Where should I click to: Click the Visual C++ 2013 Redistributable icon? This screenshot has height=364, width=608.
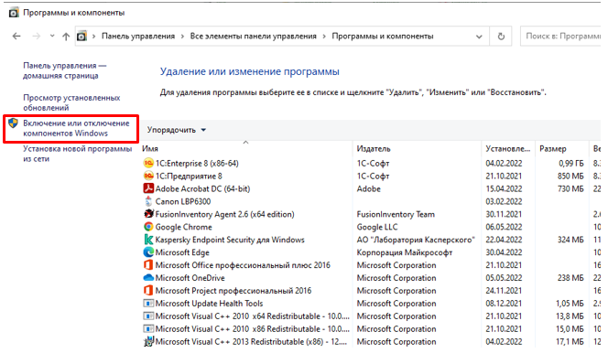pyautogui.click(x=148, y=341)
